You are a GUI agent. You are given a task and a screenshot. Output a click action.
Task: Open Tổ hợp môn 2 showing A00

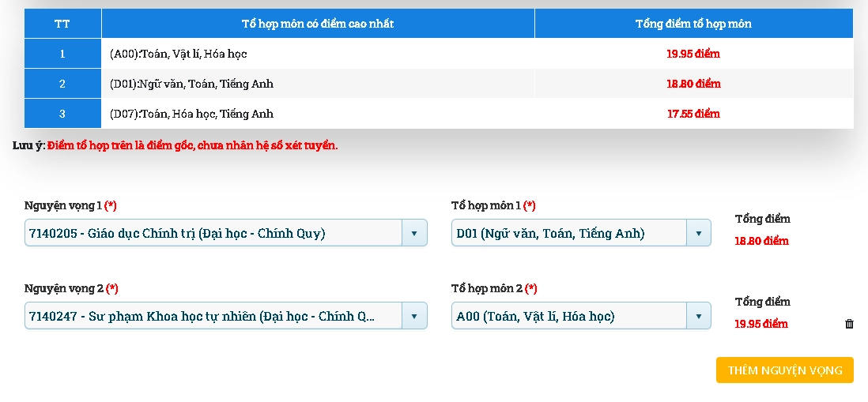coord(569,316)
